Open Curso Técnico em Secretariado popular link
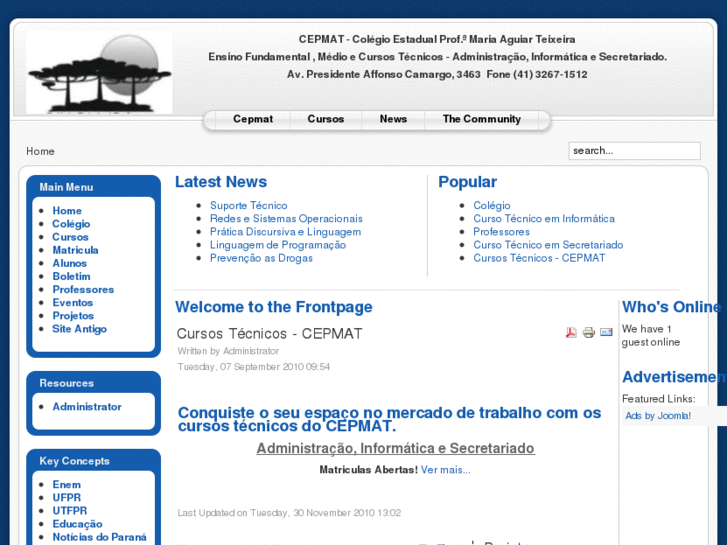727x545 pixels. [548, 245]
